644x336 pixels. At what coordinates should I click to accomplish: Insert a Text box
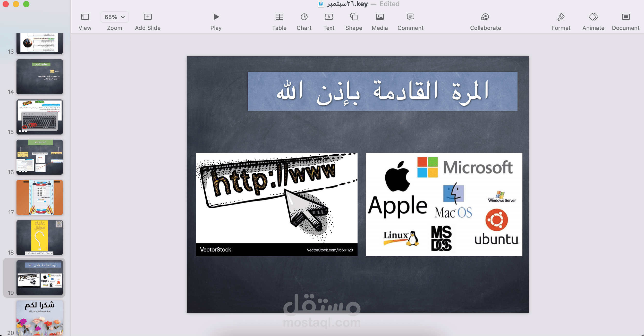(329, 17)
